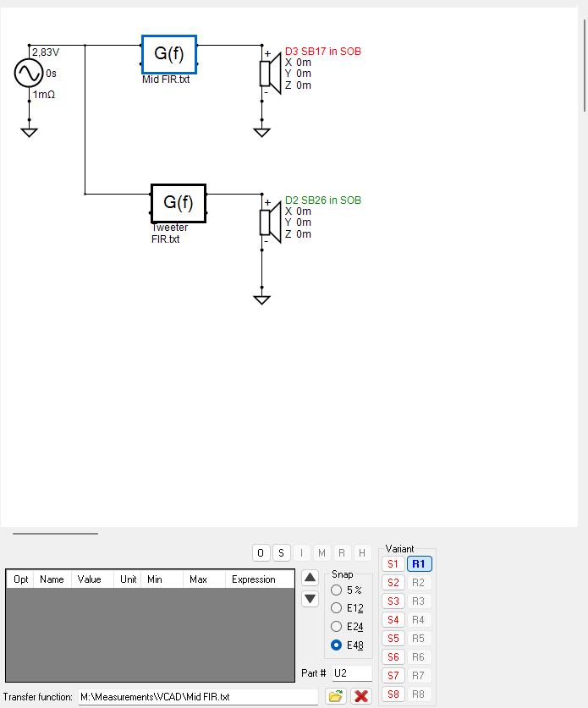
Task: Move parameter row down with down arrow
Action: click(x=310, y=599)
